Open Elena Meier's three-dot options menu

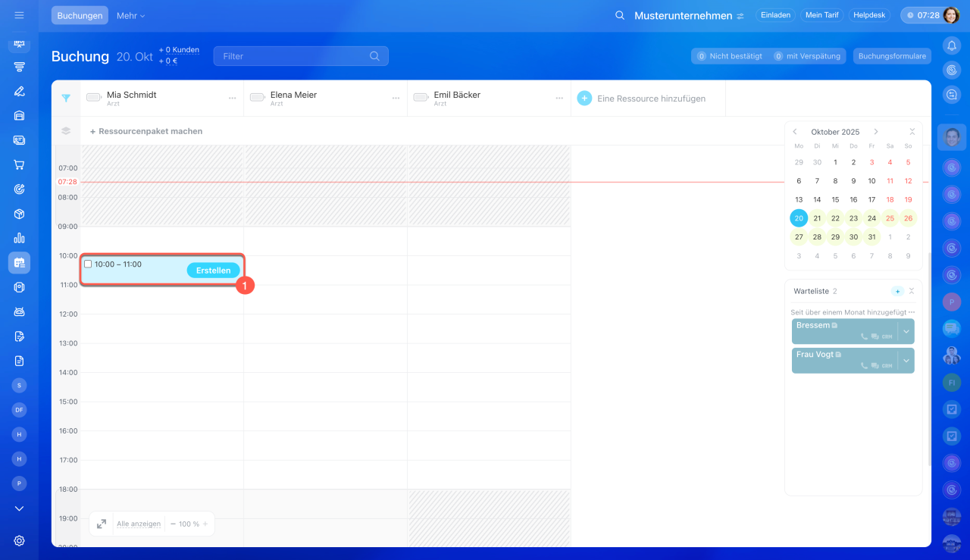click(396, 99)
